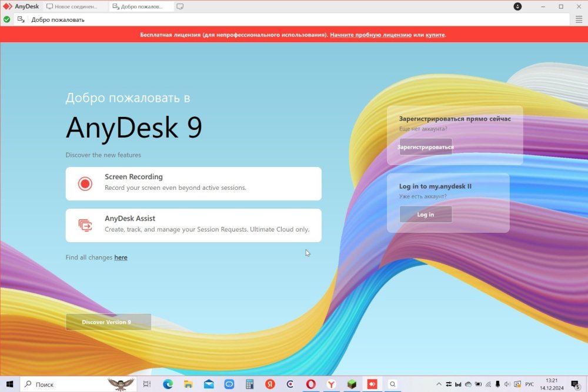The image size is (588, 392).
Task: Open File Explorer from the taskbar
Action: (x=188, y=384)
